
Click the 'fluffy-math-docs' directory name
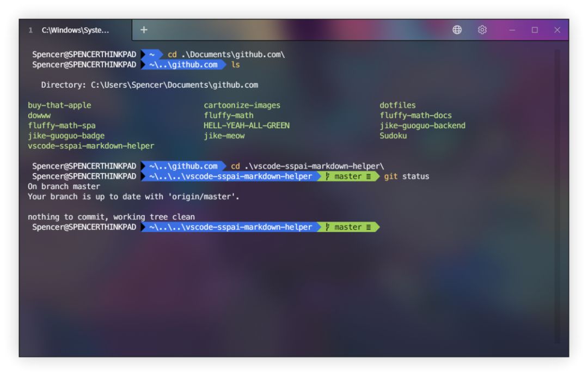[415, 115]
